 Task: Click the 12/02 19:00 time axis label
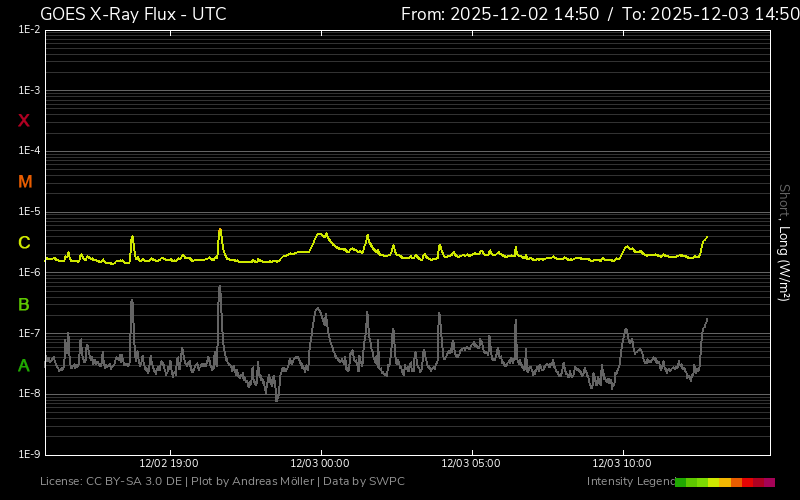coord(169,464)
